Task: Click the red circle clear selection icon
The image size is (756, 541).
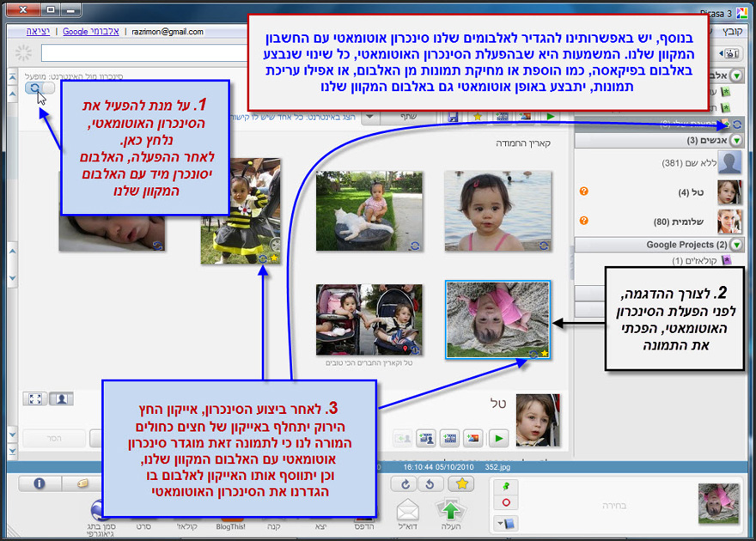Action: [506, 503]
